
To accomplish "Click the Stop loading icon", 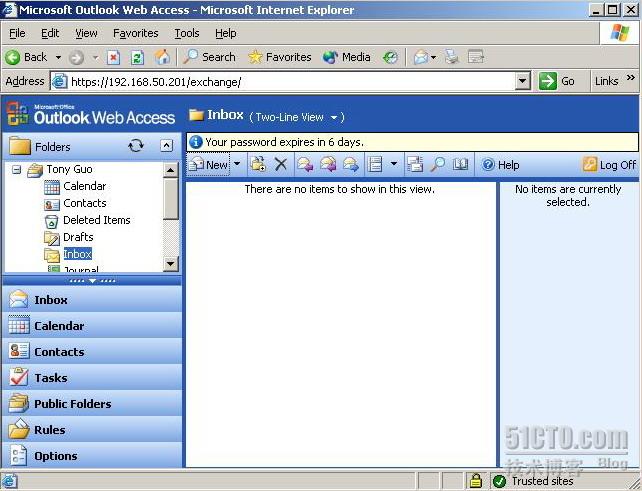I will click(x=113, y=57).
